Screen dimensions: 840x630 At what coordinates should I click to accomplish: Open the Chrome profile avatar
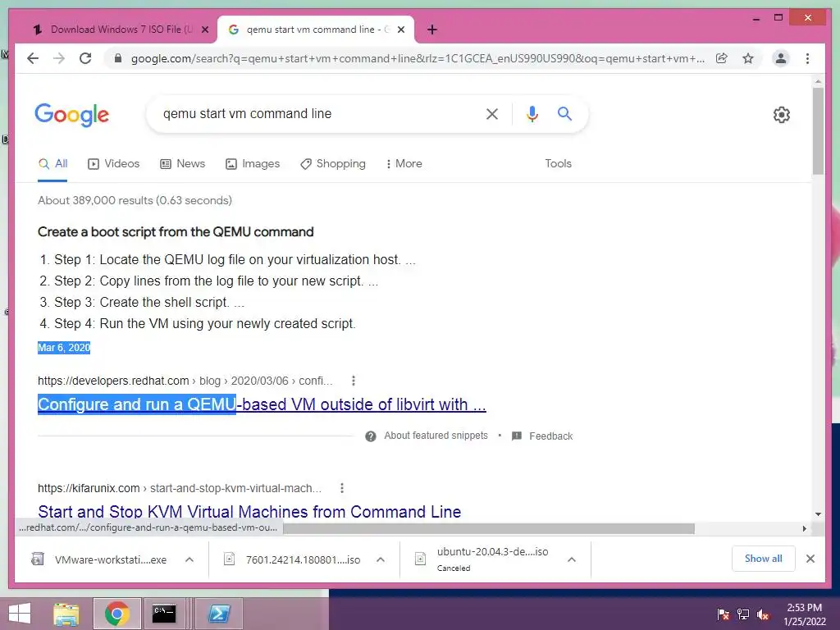pos(781,58)
